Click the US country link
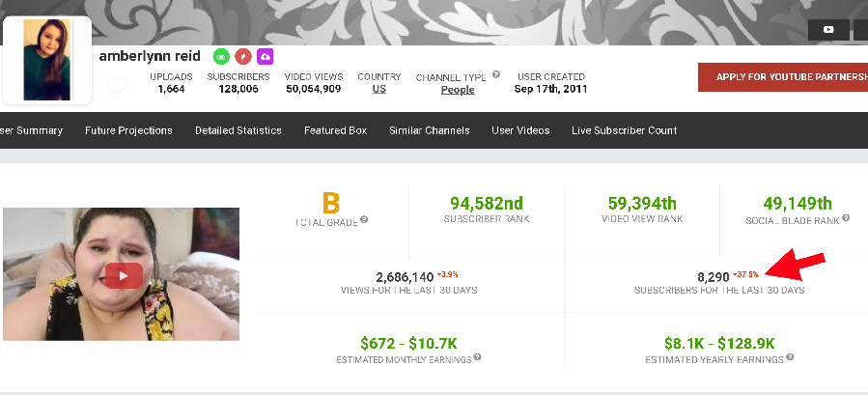Viewport: 868px width, 395px height. (379, 89)
